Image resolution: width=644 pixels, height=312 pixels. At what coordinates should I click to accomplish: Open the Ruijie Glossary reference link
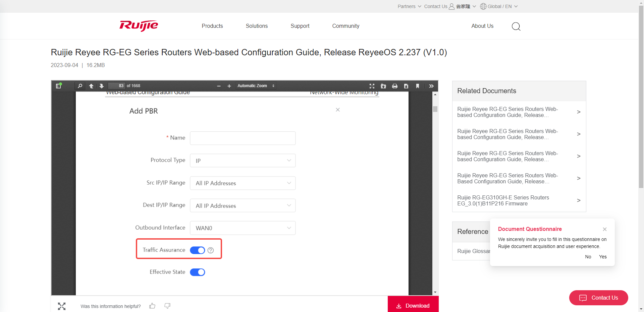click(474, 251)
